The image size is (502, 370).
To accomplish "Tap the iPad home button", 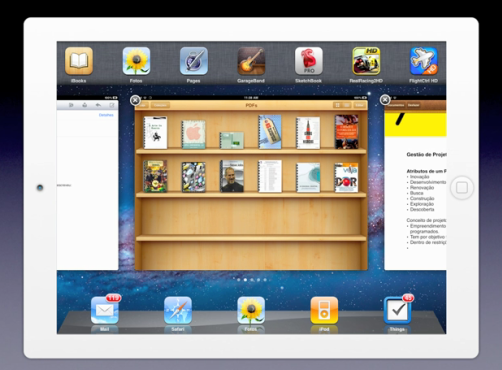I will [x=462, y=188].
